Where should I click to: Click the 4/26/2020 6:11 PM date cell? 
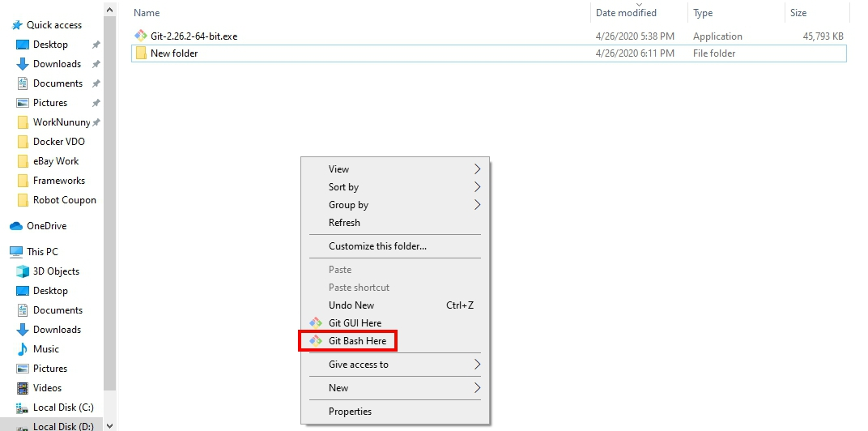[635, 53]
